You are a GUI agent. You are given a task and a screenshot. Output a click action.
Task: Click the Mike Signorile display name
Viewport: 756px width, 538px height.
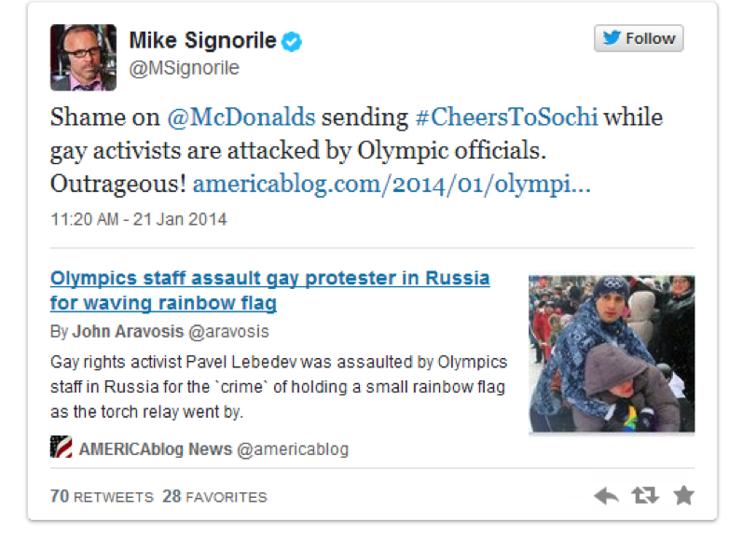[202, 40]
